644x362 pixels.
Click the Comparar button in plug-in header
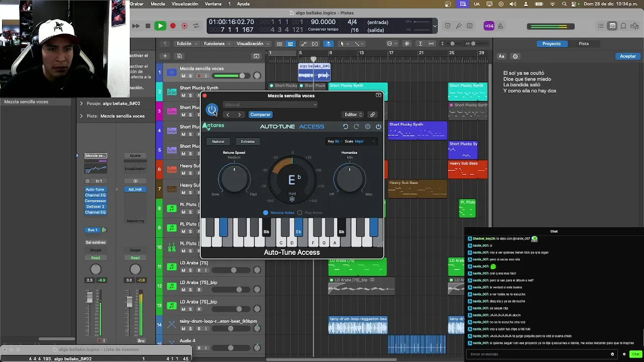[260, 115]
